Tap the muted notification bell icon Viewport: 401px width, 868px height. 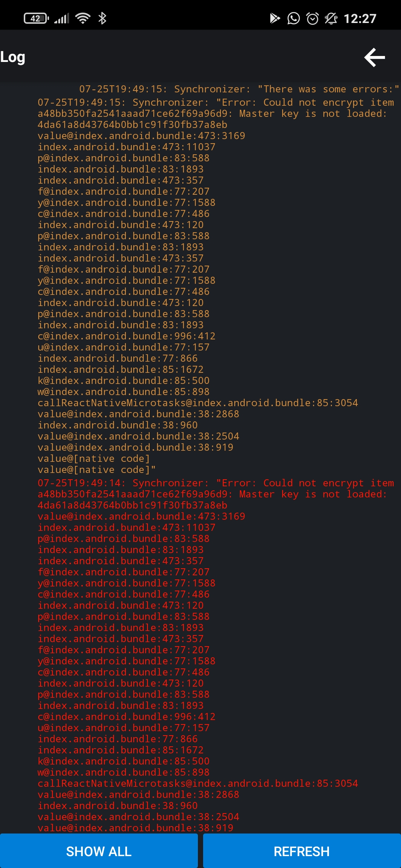[x=330, y=18]
